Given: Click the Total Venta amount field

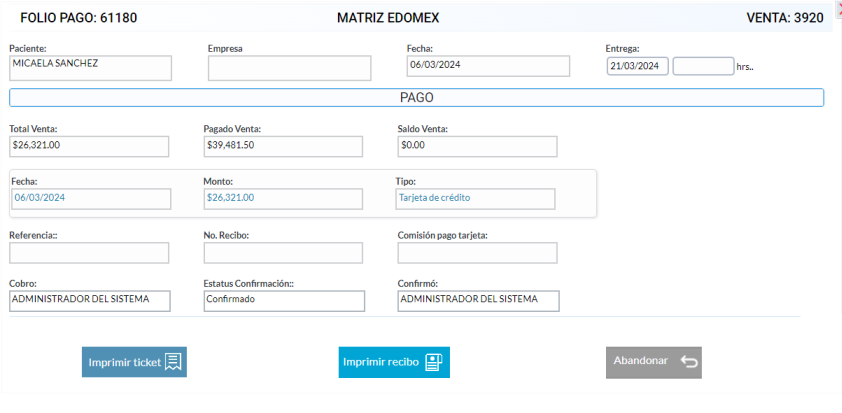Looking at the screenshot, I should 89,147.
